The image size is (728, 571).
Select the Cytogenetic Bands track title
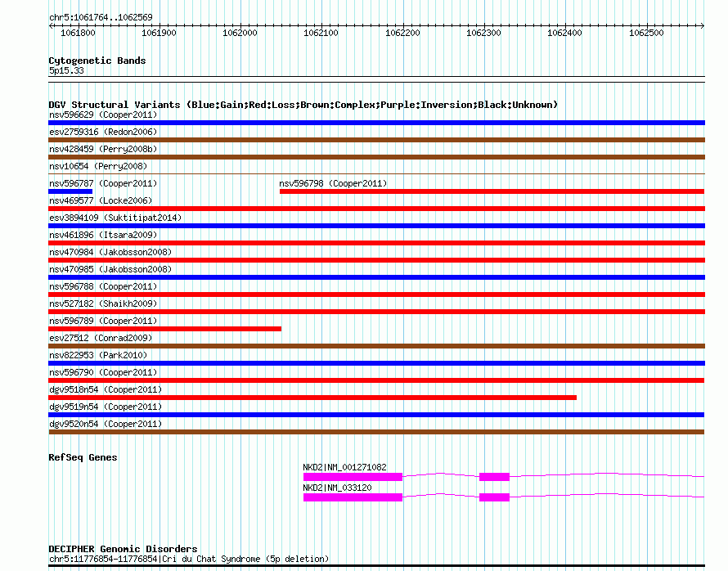click(x=97, y=61)
